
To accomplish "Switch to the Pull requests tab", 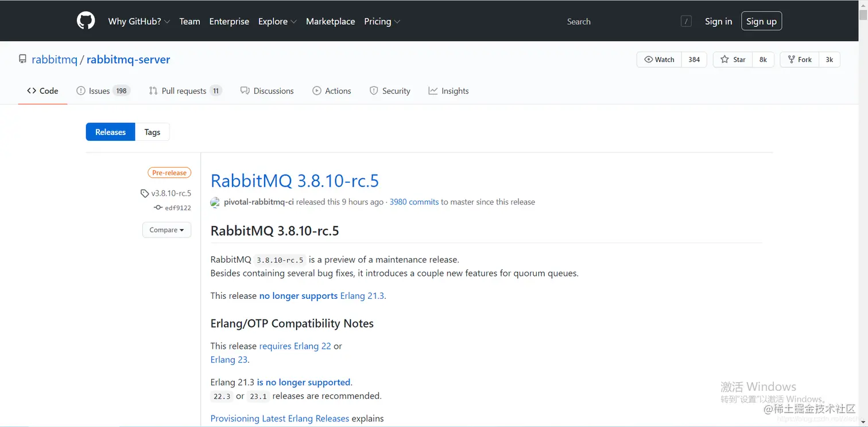I will 185,91.
